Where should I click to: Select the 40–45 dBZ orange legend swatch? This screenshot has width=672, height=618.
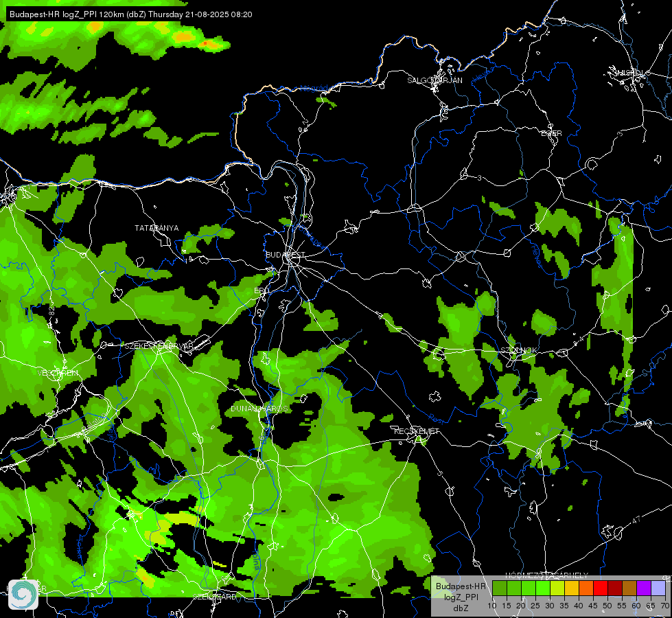click(586, 588)
